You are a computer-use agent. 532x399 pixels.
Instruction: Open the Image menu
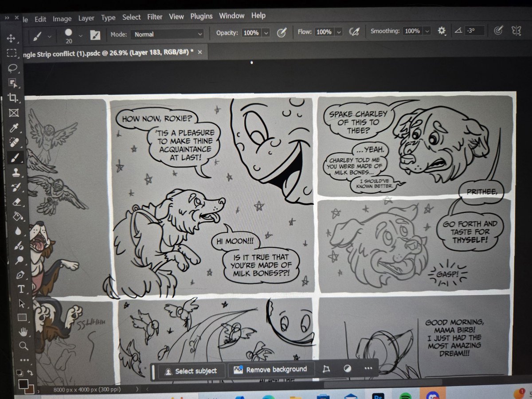tap(62, 19)
